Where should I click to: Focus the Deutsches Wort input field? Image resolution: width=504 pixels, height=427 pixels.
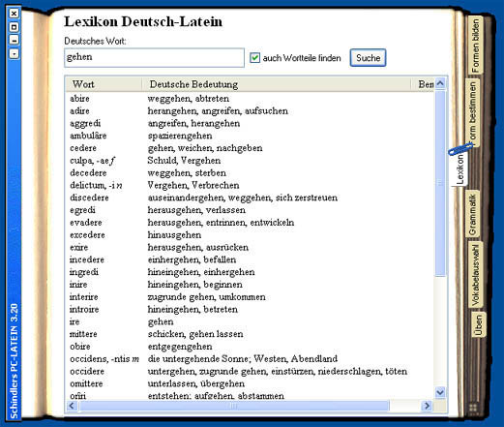(154, 58)
